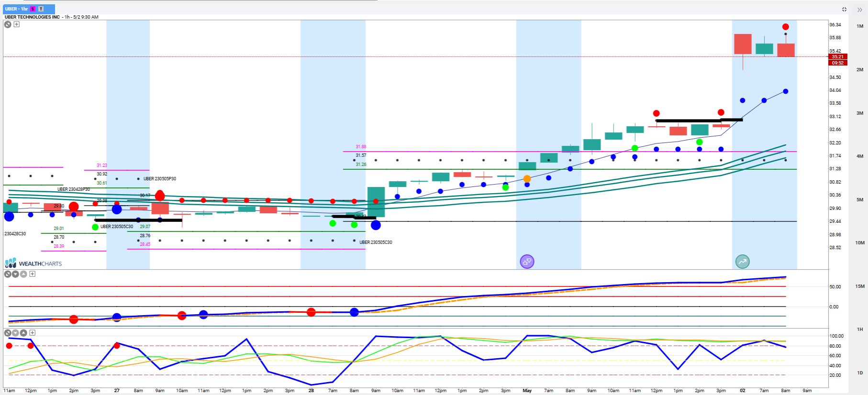Click the UBER 230505P30 option label
Viewport: 868px width, 395px height.
coord(160,179)
